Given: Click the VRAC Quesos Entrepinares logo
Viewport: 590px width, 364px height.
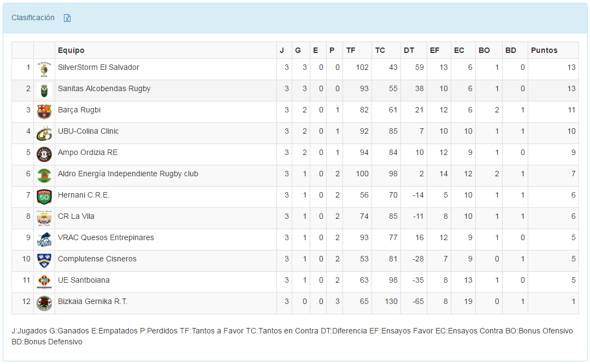Looking at the screenshot, I should [44, 240].
